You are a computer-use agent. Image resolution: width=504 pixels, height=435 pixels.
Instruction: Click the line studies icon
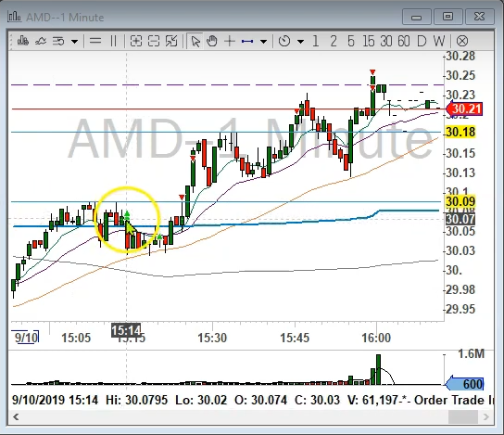click(41, 41)
